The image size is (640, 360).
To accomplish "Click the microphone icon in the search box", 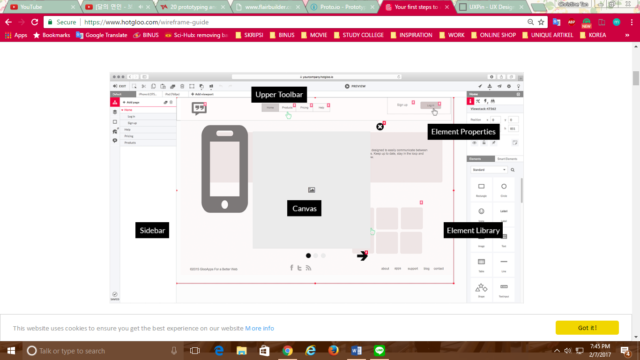I will coord(174,351).
